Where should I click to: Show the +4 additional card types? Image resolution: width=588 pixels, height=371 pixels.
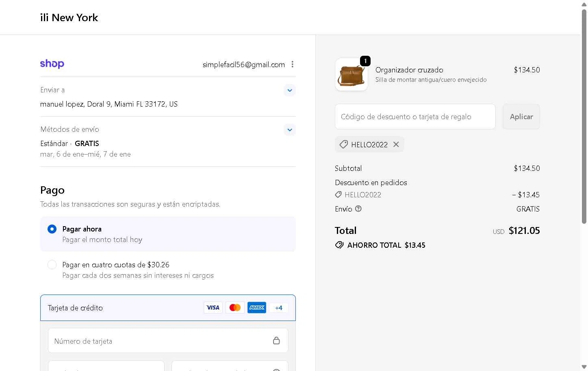point(279,308)
